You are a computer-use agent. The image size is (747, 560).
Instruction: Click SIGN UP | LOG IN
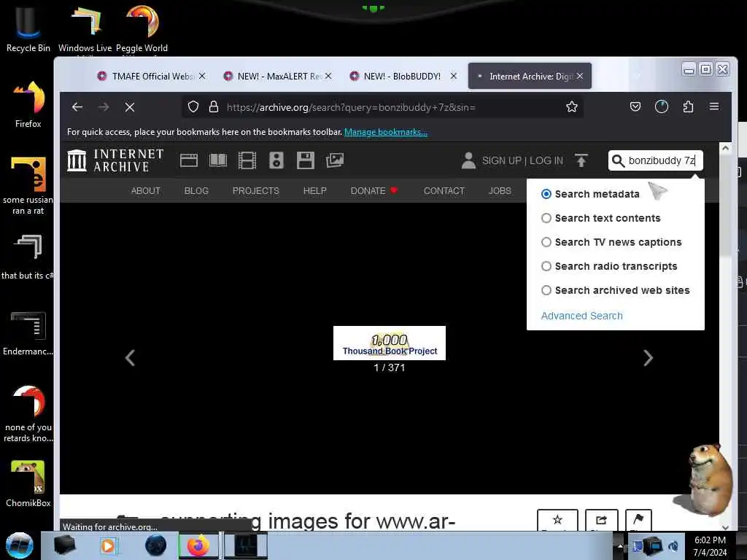pyautogui.click(x=522, y=160)
